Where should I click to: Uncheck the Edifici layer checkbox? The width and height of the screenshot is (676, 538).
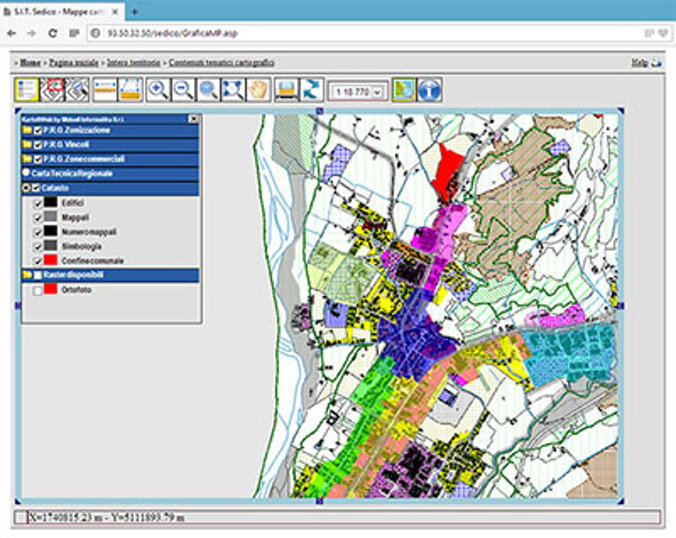(x=38, y=202)
